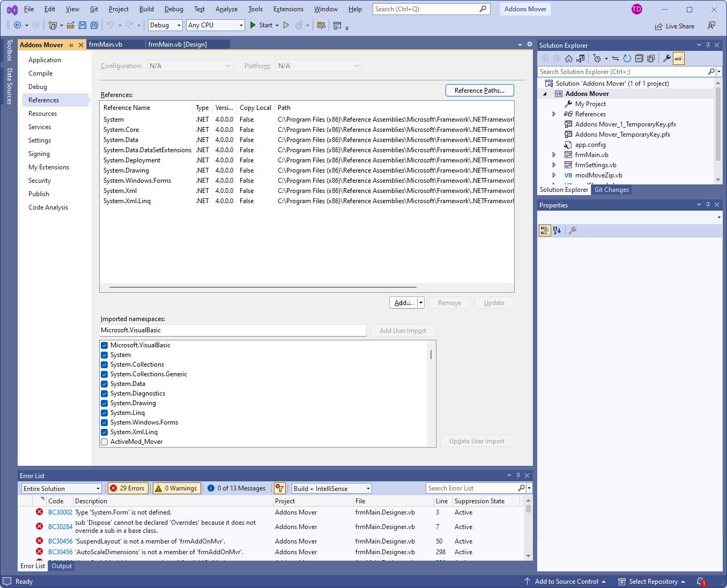Click the notifications bell in status bar

click(x=701, y=582)
